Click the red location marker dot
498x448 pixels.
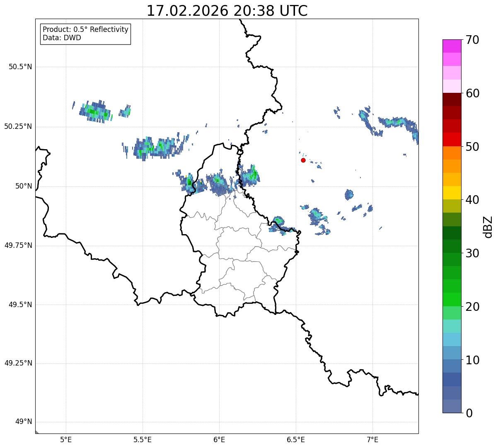click(x=303, y=160)
